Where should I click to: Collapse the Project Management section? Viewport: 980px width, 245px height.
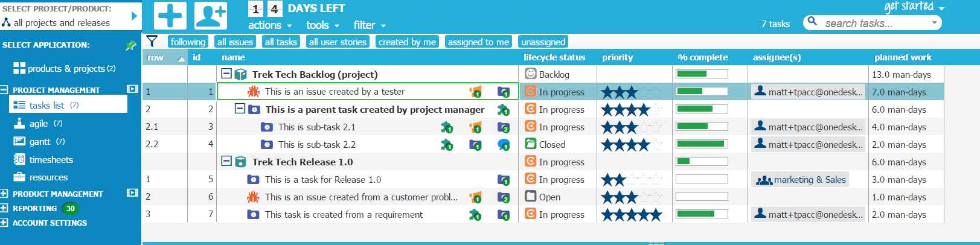tap(4, 89)
